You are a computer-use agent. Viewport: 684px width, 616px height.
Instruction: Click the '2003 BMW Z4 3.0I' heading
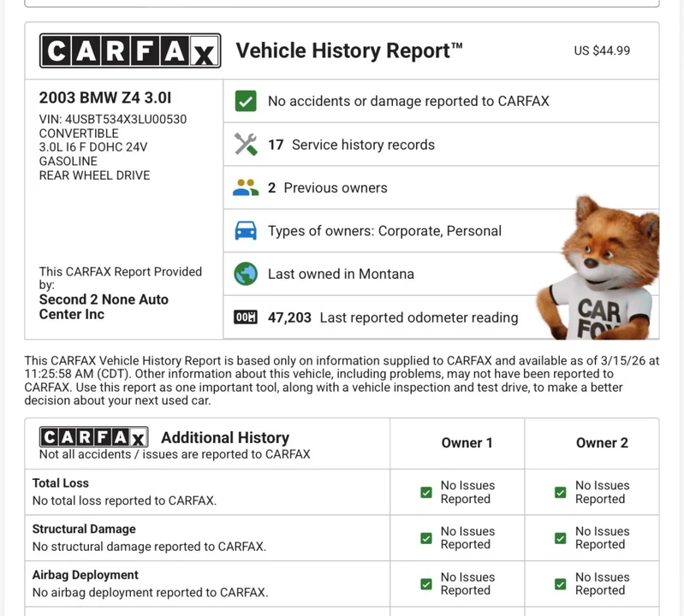point(105,98)
